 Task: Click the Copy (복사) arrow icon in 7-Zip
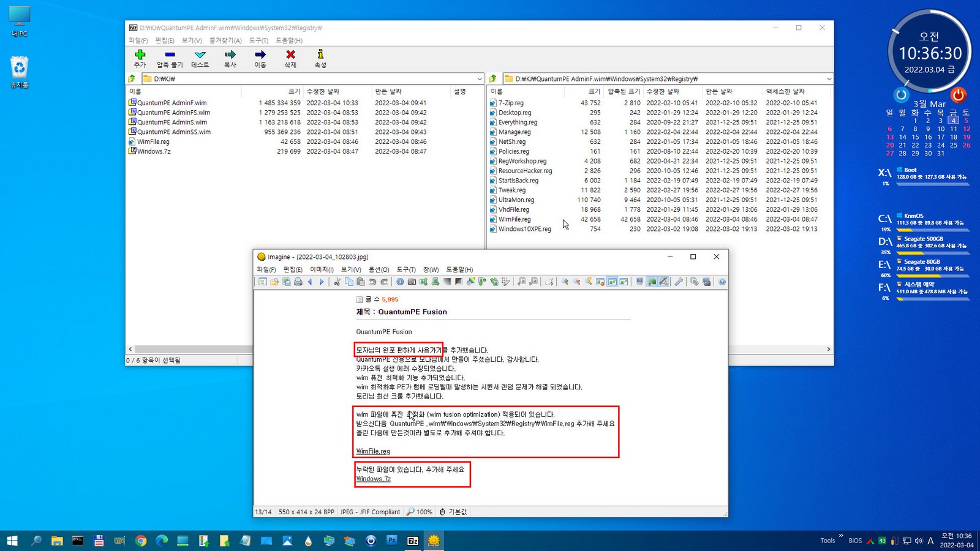pos(230,54)
